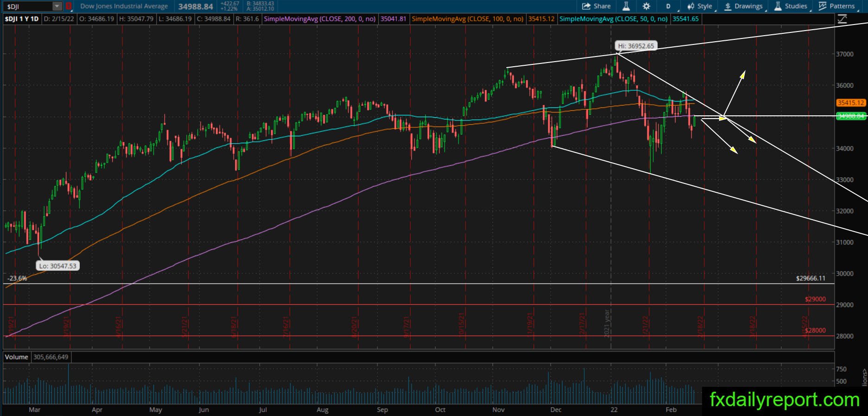Click the high value H: 35047.79
The image size is (868, 416).
tap(136, 19)
